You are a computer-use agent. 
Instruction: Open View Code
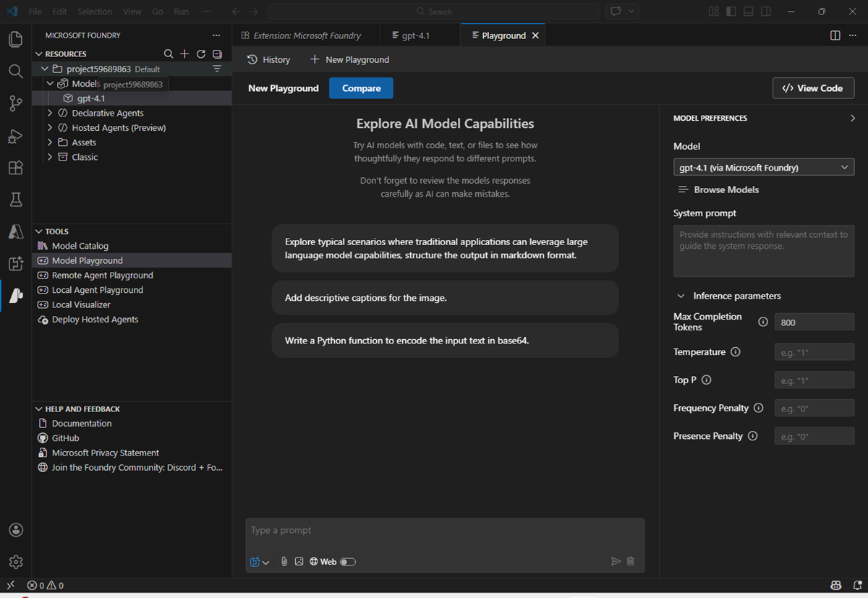pyautogui.click(x=813, y=87)
